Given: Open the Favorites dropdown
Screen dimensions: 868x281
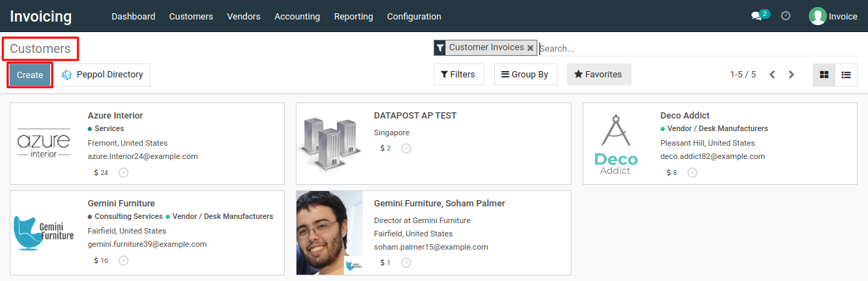Looking at the screenshot, I should pos(599,75).
